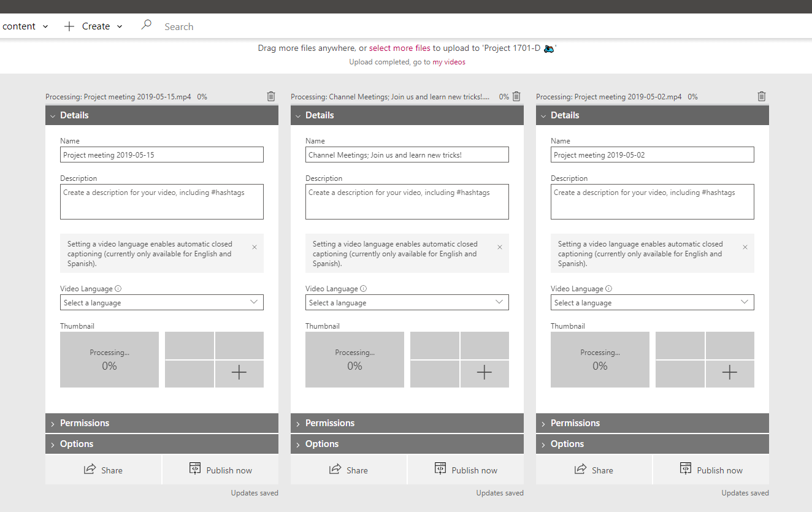Publish now the Project meeting 2019-05-15 video
This screenshot has height=512, width=812.
coord(221,470)
